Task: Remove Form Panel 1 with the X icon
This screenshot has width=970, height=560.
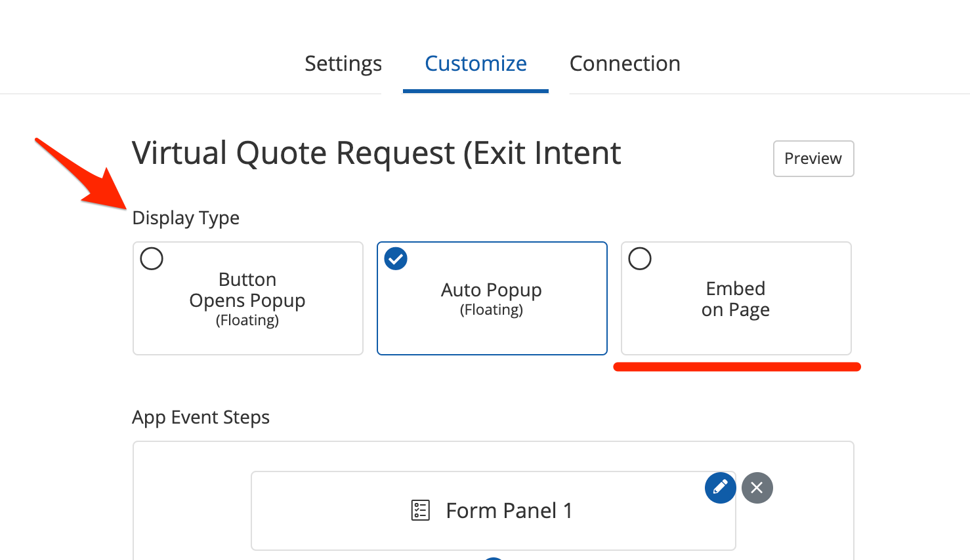Action: pos(757,488)
